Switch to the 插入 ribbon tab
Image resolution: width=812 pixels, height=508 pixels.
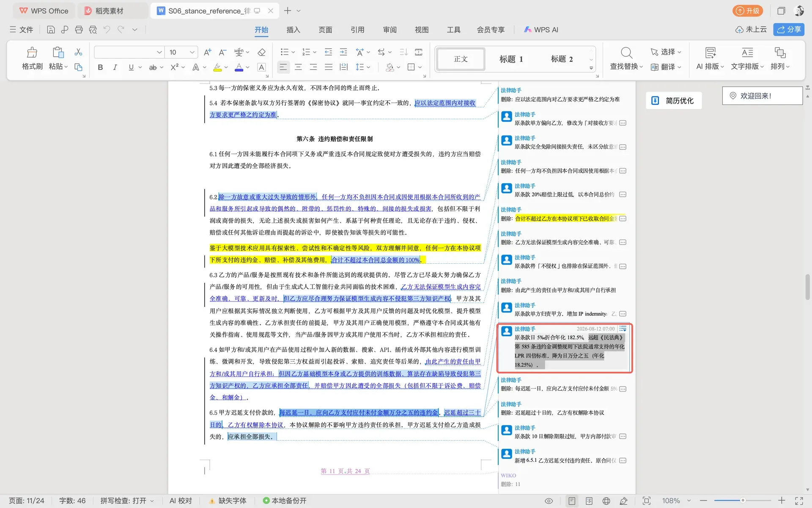pos(293,30)
